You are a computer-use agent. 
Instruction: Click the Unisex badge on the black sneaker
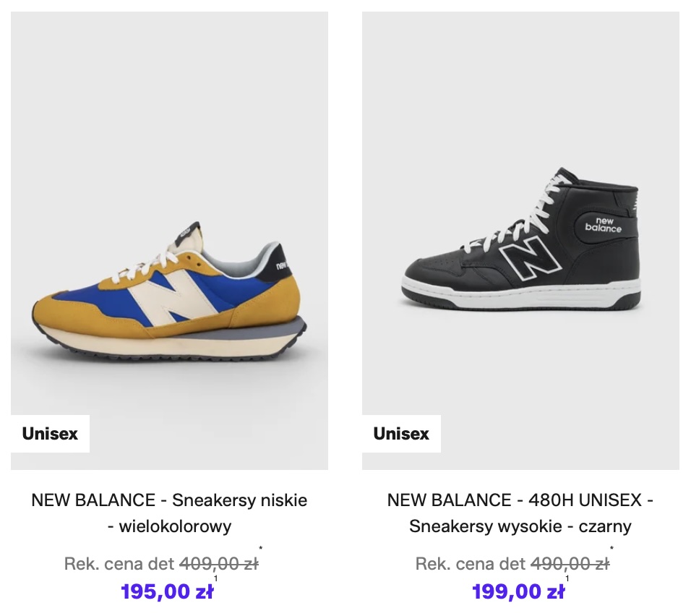point(401,434)
